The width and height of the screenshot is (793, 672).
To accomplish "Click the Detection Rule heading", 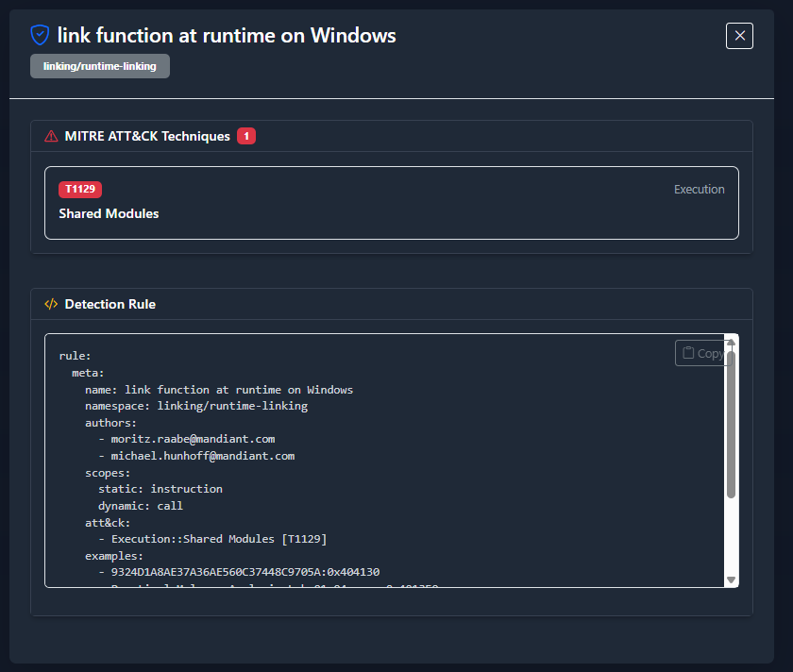I will tap(110, 304).
